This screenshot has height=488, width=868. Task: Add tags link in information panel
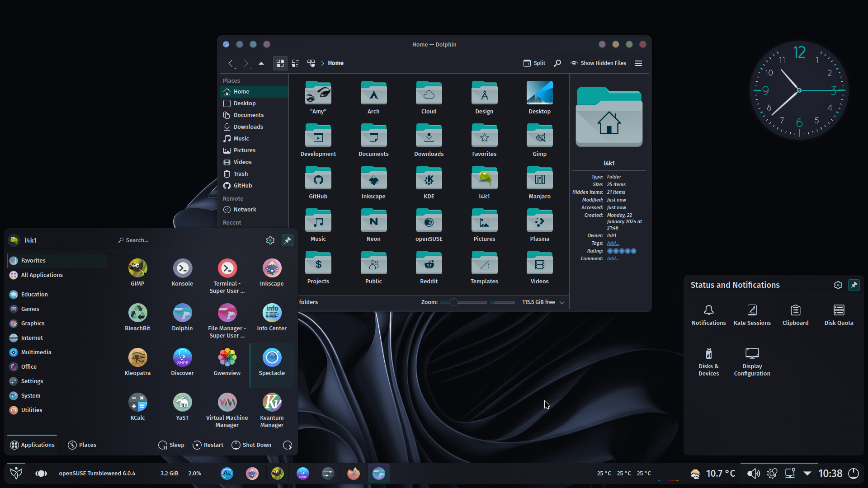coord(613,244)
